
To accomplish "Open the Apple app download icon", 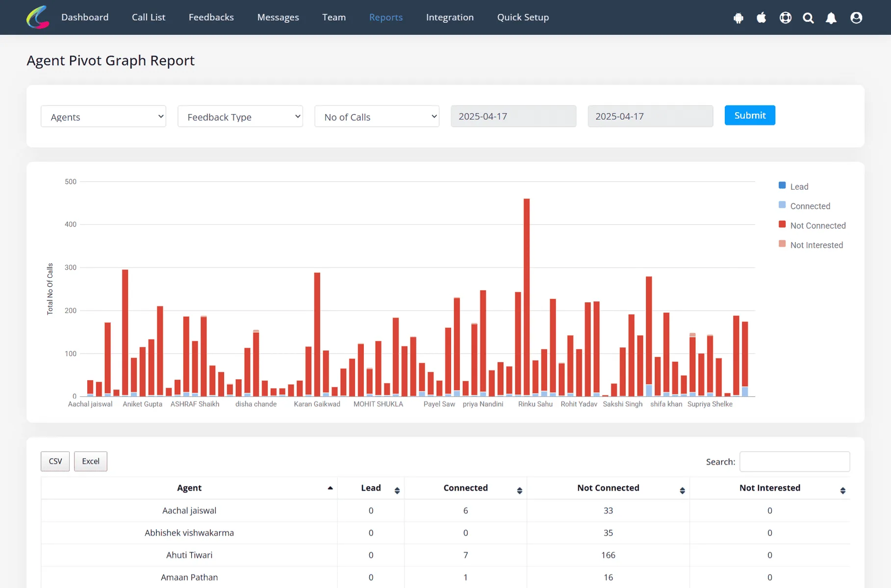I will tap(761, 18).
